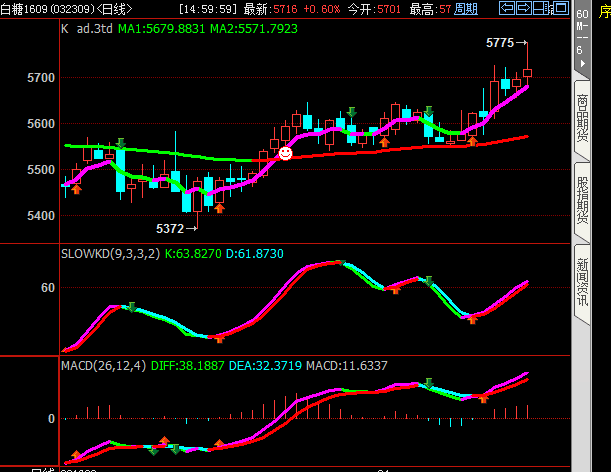
Task: Click the DEA:32.3719 readout
Action: coord(265,366)
